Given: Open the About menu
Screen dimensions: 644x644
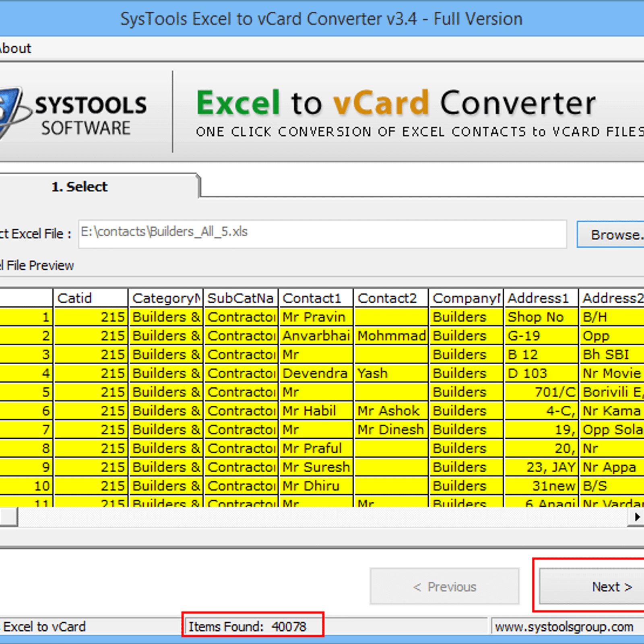Looking at the screenshot, I should (x=15, y=48).
